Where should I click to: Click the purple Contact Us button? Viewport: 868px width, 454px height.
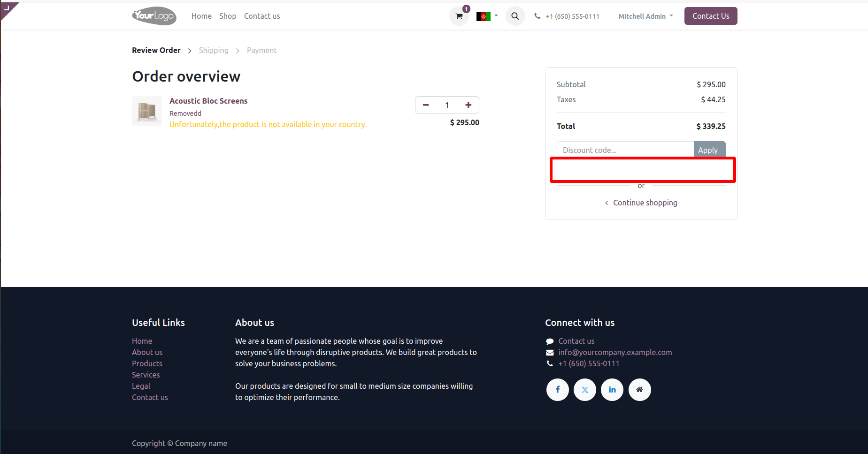[711, 16]
